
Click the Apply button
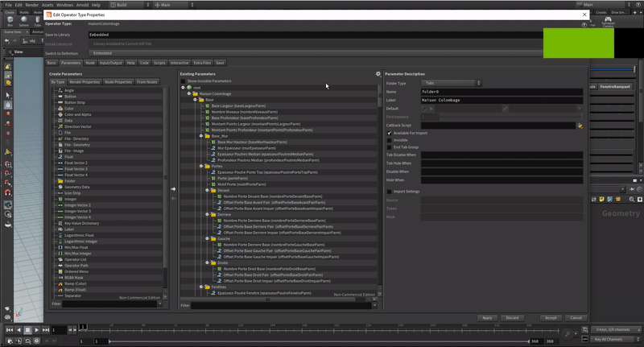point(487,318)
